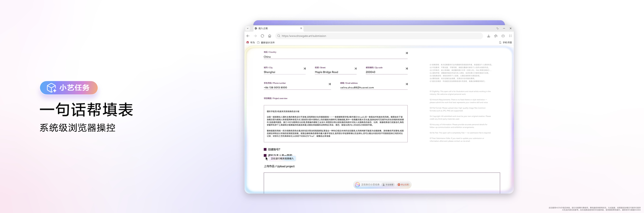
Task: Click the 上传作品 / Upload project heading
Action: (x=279, y=166)
